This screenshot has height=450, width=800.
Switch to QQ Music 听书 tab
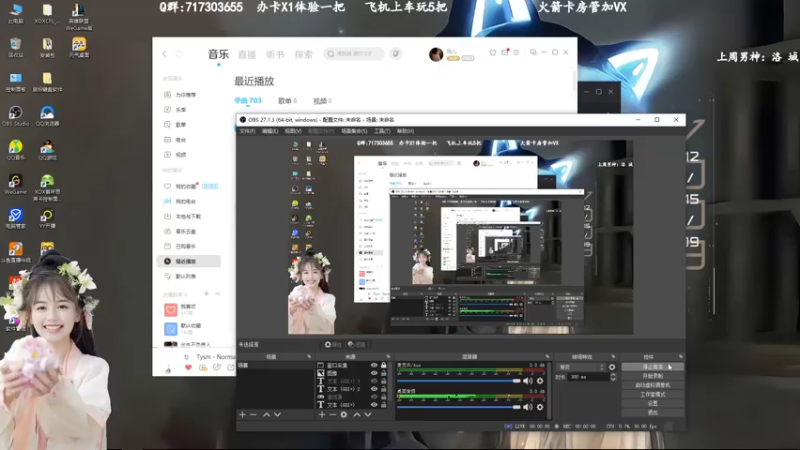click(275, 54)
